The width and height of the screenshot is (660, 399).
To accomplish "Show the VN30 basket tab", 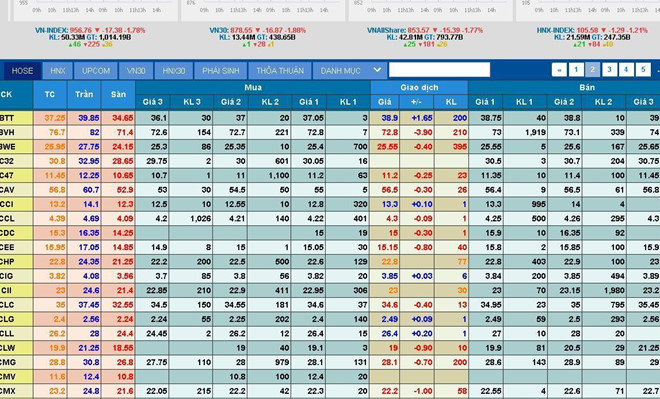I will click(x=136, y=71).
